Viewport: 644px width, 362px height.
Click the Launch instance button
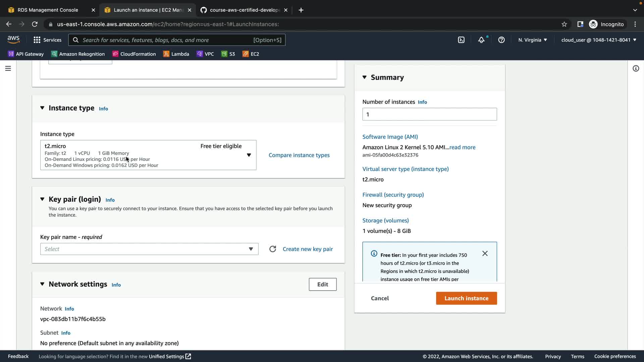click(x=466, y=298)
